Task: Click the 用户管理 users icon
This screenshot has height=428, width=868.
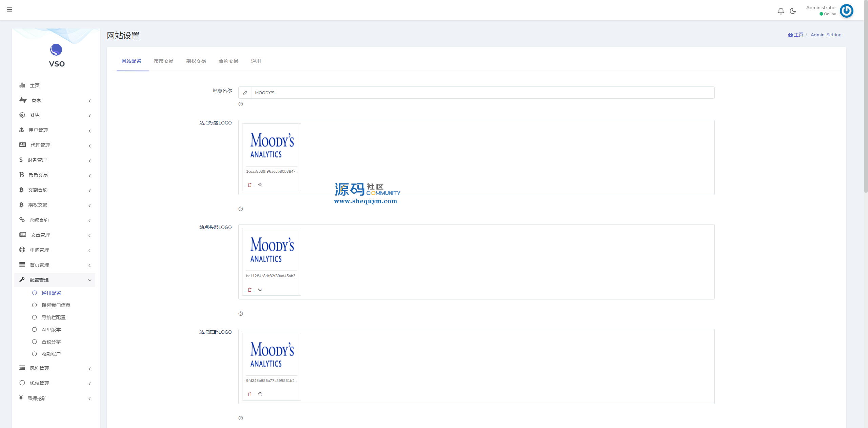Action: (x=22, y=130)
